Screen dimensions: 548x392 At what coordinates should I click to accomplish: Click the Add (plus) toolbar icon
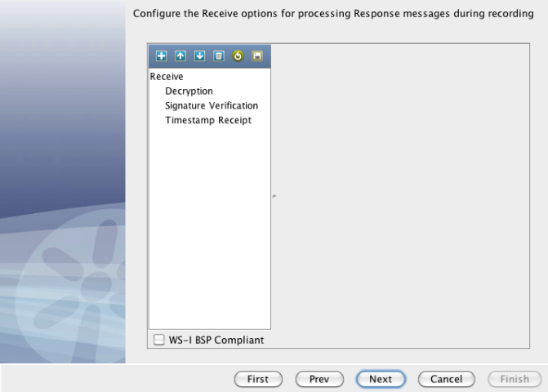[x=161, y=56]
